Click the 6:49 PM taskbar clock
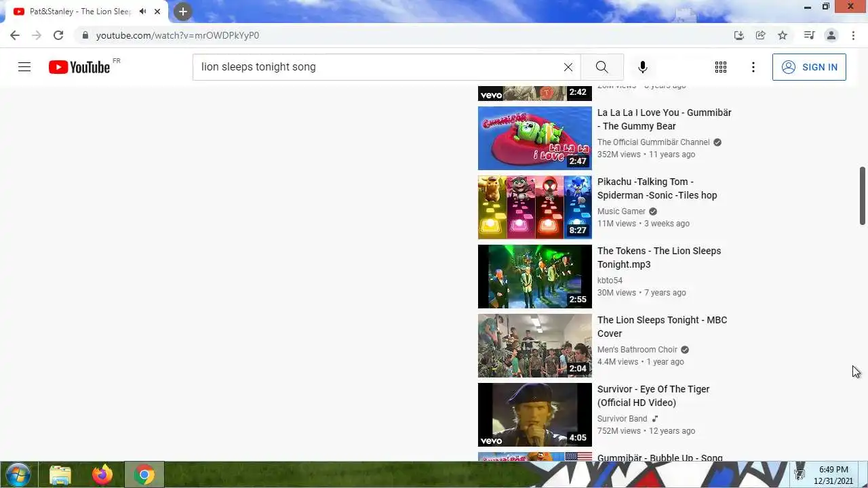The height and width of the screenshot is (488, 868). [833, 469]
